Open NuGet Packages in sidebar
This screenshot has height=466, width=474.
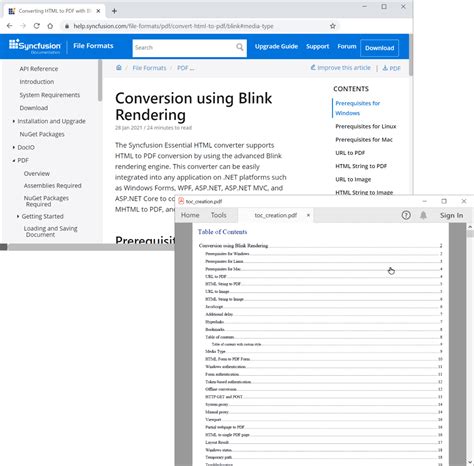pos(42,134)
